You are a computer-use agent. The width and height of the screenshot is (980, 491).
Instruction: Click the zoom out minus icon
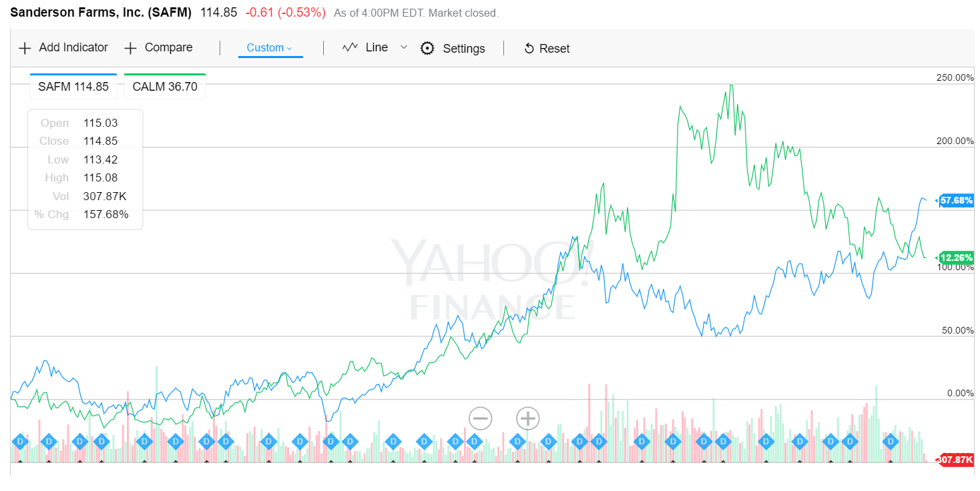480,418
